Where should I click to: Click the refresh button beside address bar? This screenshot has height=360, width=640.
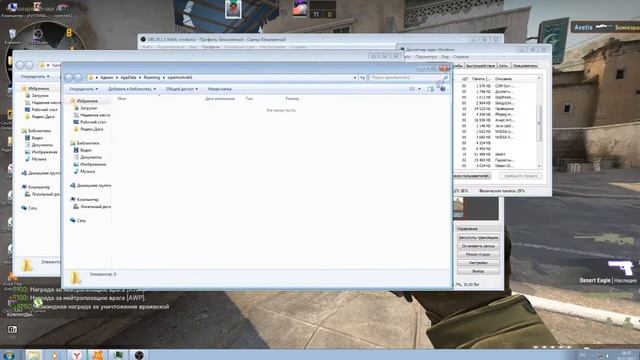tap(362, 78)
